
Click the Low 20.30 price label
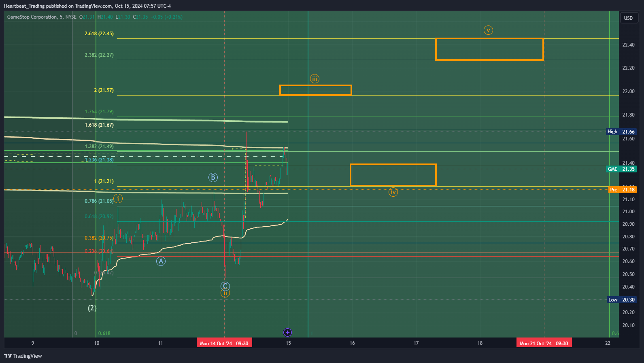[x=622, y=300]
